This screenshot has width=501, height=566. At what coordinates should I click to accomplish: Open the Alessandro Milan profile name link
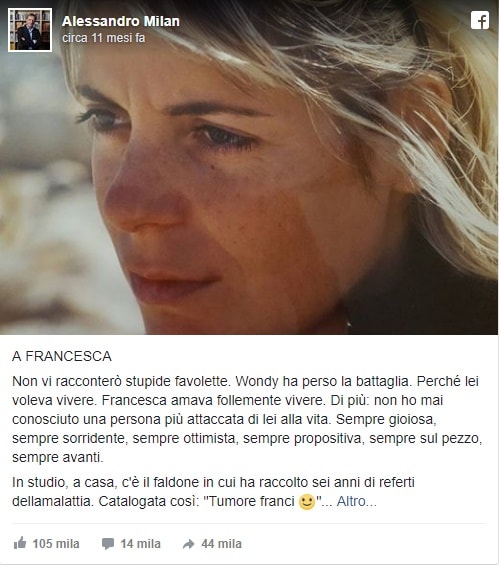(x=121, y=21)
